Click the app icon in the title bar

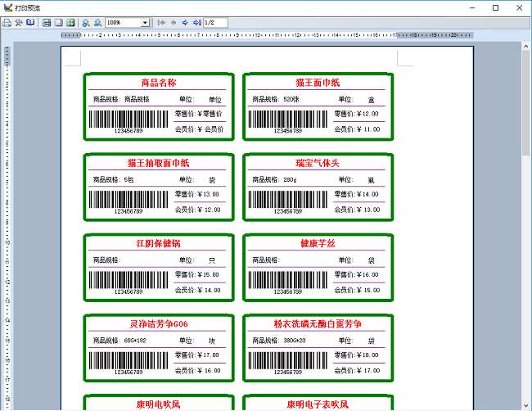[8, 7]
